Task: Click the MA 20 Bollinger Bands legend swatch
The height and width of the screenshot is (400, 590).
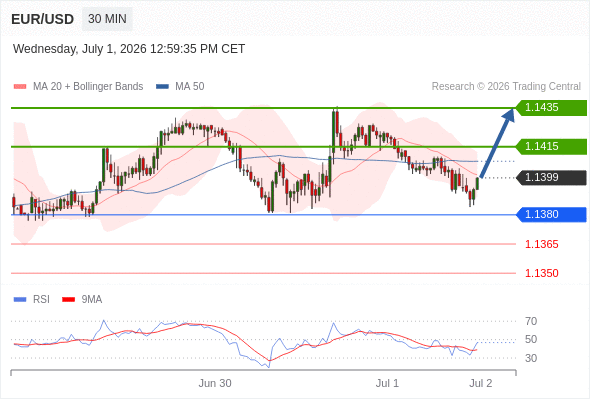Action: [20, 87]
